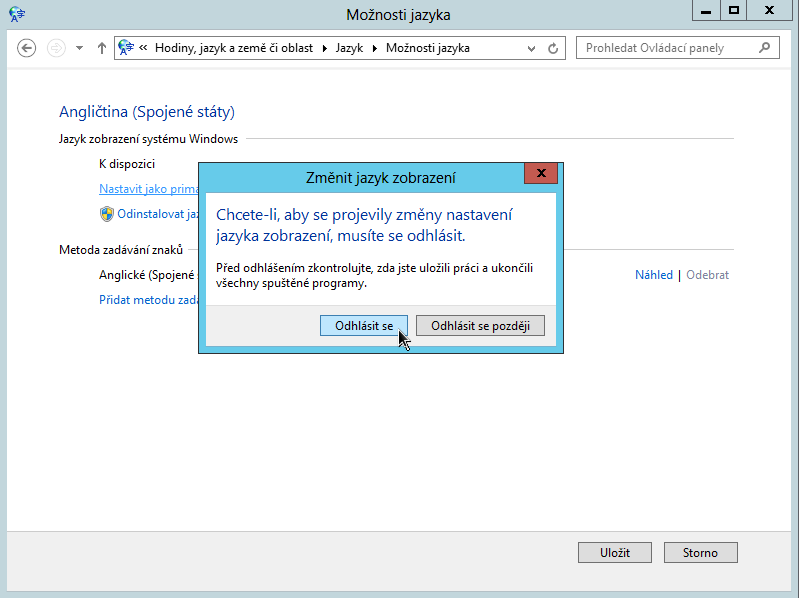
Task: Expand the arrow after the Jazyk breadcrumb
Action: [376, 48]
